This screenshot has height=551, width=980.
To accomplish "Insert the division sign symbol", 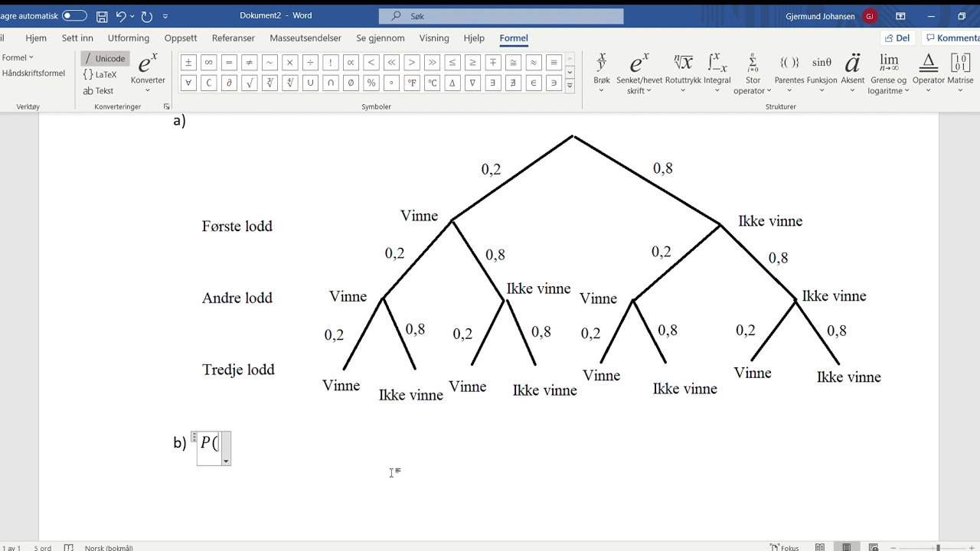I will pos(310,63).
